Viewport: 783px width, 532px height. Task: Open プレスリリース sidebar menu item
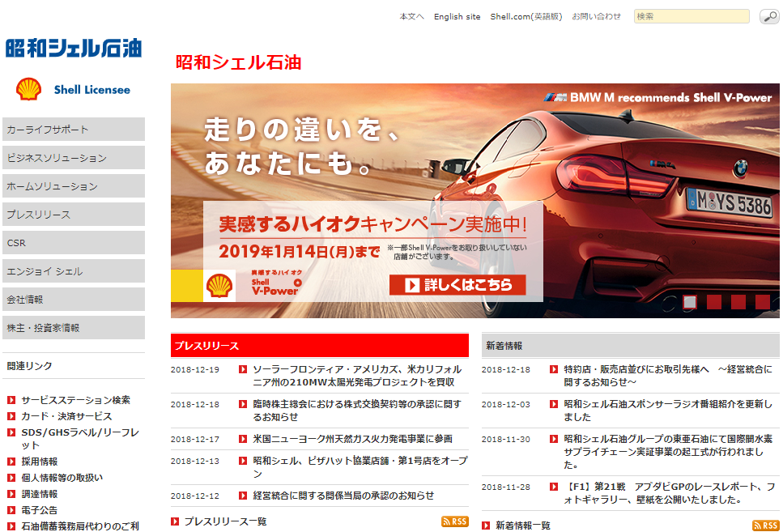coord(74,215)
